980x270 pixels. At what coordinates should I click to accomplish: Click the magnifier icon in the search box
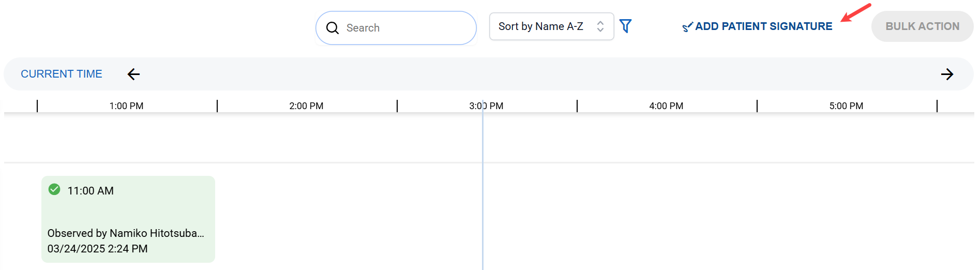[333, 28]
